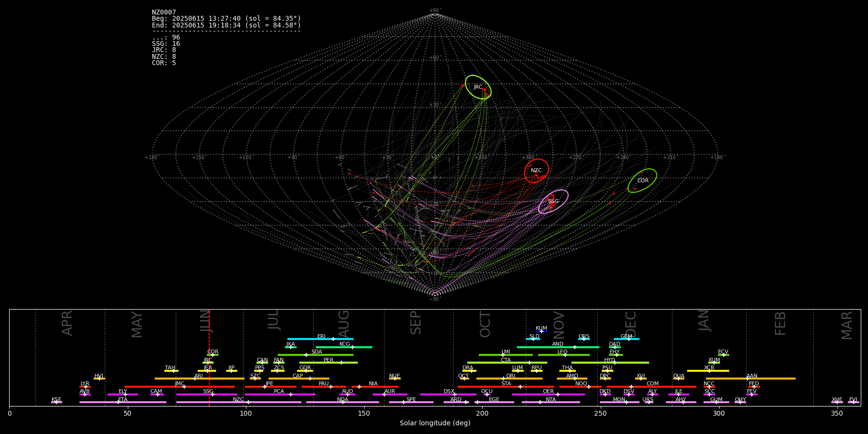Screen dimensions: 868x434
Task: Click the 'SSG: 16' count in legend
Action: point(166,44)
